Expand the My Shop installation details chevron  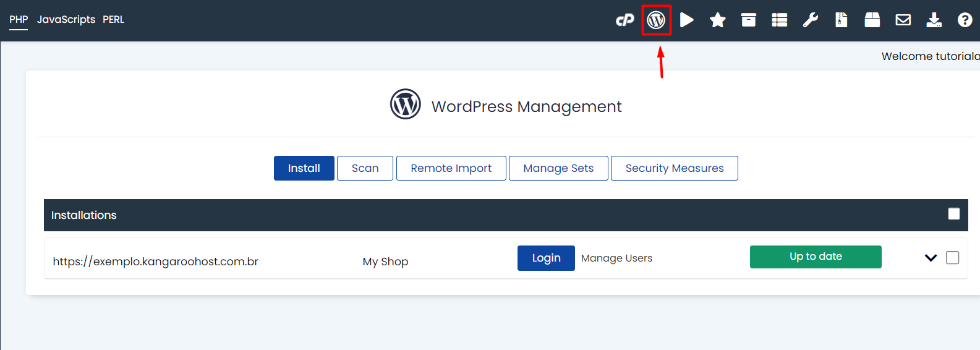coord(931,258)
